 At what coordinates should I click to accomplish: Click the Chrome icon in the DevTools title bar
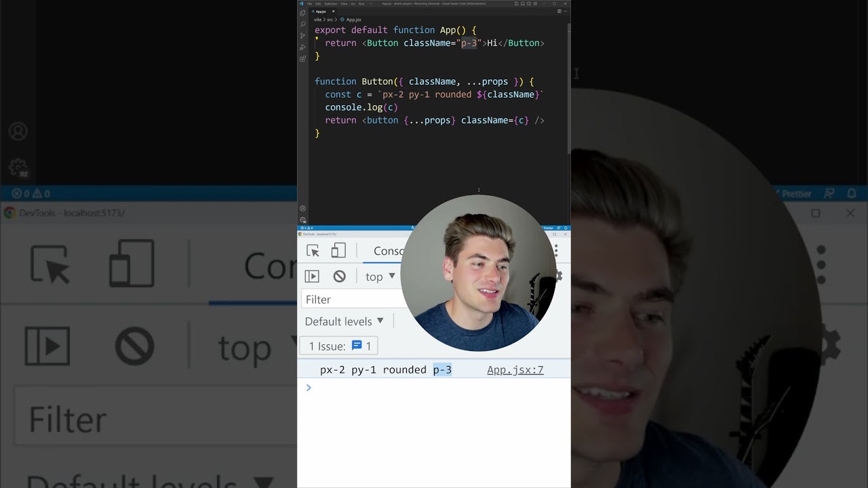[300, 234]
